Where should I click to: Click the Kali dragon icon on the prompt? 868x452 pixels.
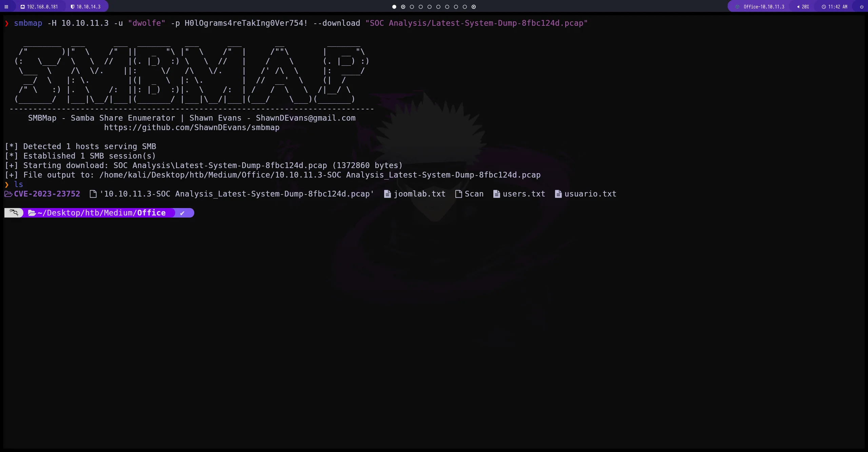tap(14, 212)
